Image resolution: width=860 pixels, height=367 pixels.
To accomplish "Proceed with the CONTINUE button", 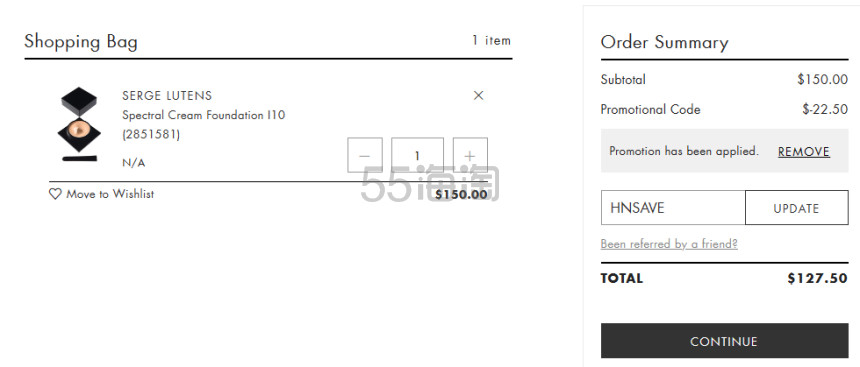I will [x=725, y=341].
